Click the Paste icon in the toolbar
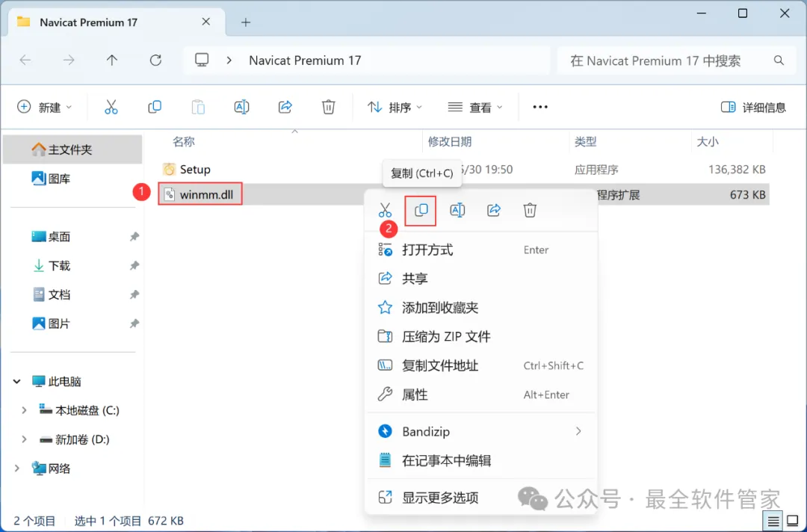 pos(198,107)
